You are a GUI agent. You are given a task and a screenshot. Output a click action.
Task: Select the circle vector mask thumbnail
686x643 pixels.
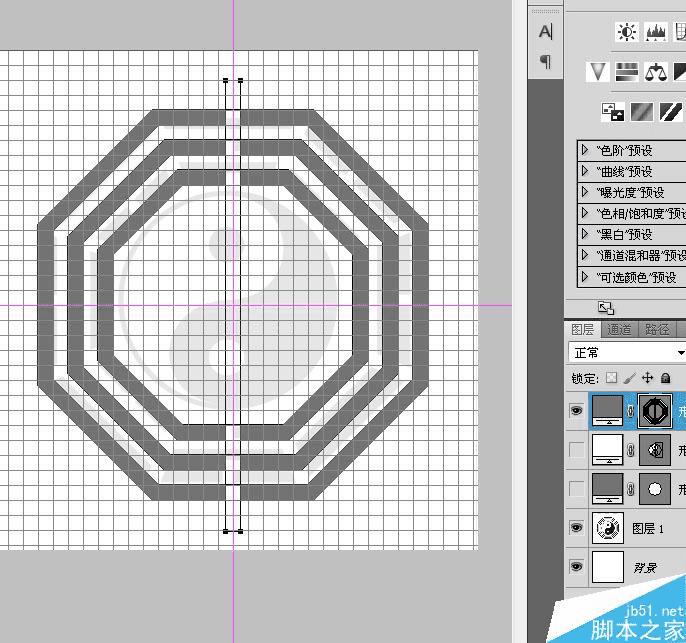point(655,489)
